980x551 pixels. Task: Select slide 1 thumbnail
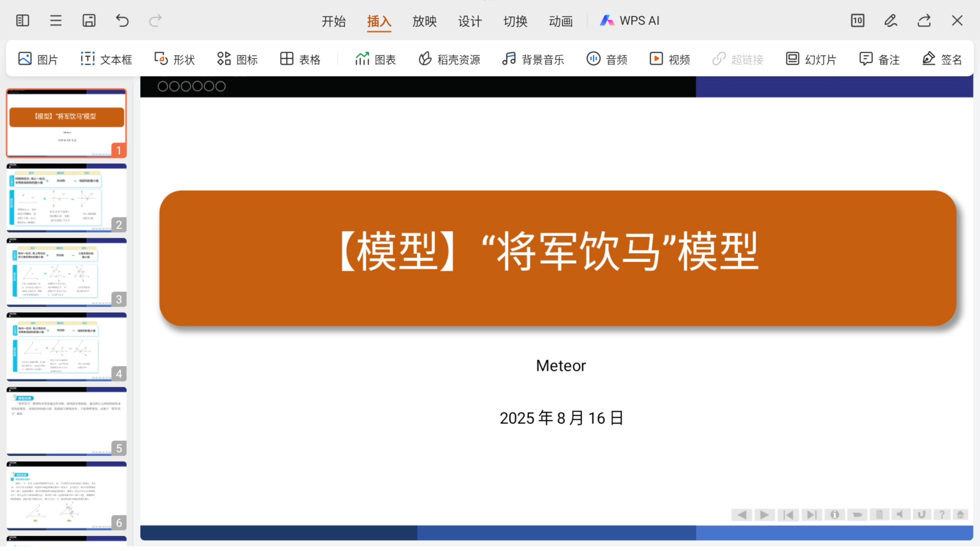(x=67, y=123)
